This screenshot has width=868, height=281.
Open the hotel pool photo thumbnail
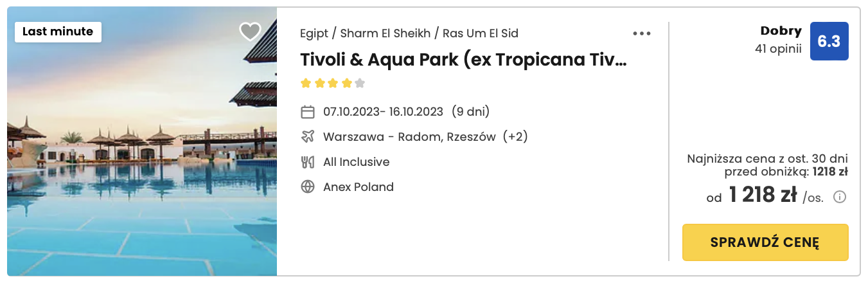142,141
